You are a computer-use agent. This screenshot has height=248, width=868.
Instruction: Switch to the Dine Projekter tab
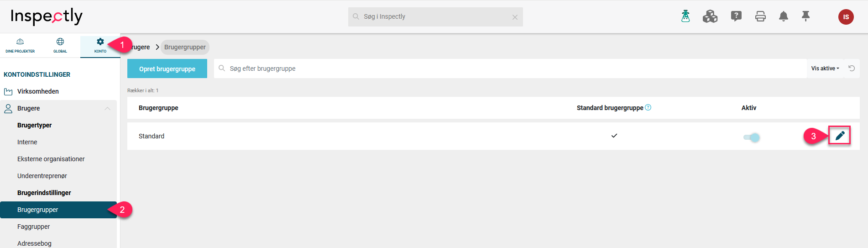coord(20,46)
